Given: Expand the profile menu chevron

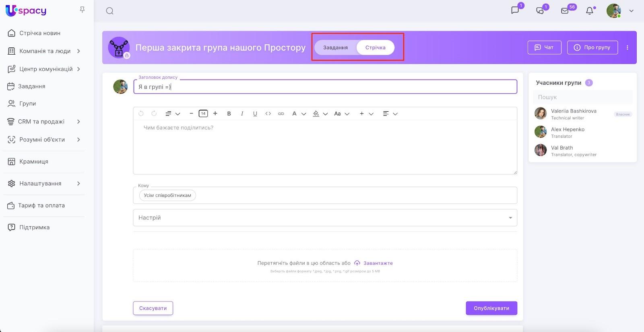Looking at the screenshot, I should coord(631,11).
